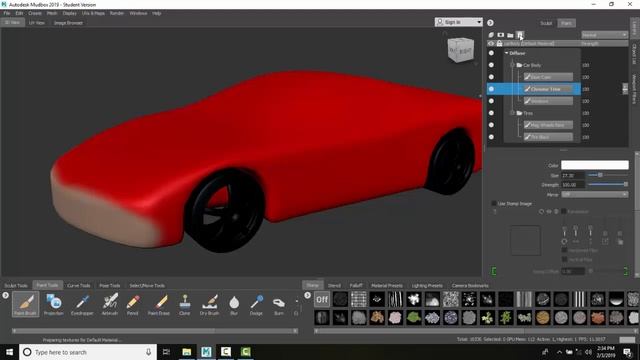Screen dimensions: 640x360
Task: Expand the tool tray arrow left of Paint Brush
Action: [x=6, y=296]
